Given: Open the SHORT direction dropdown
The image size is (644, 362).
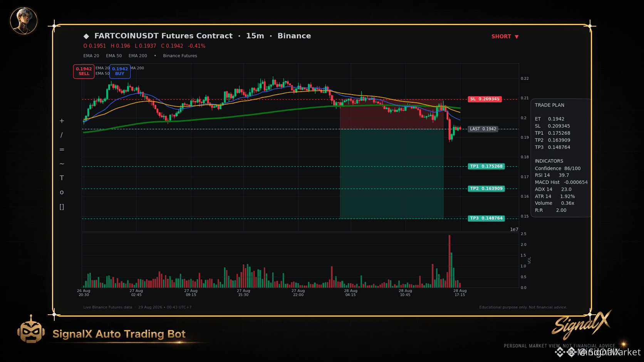Looking at the screenshot, I should 505,37.
